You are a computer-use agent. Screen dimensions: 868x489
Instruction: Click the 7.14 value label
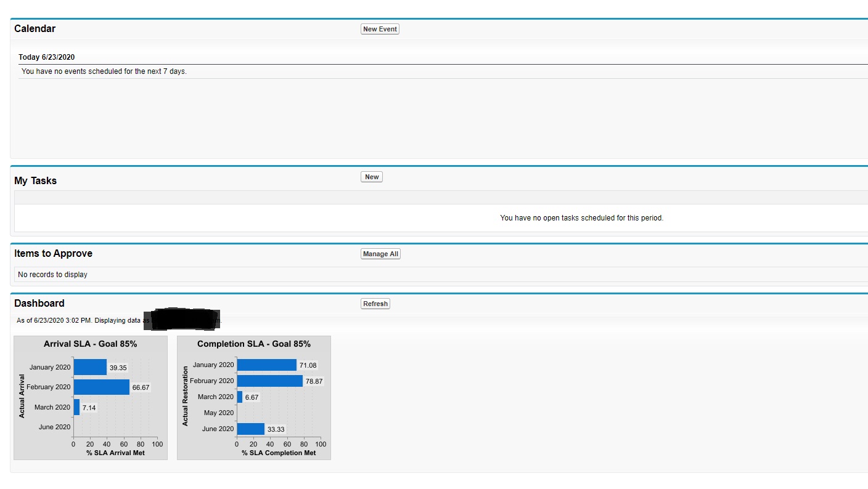coord(89,408)
